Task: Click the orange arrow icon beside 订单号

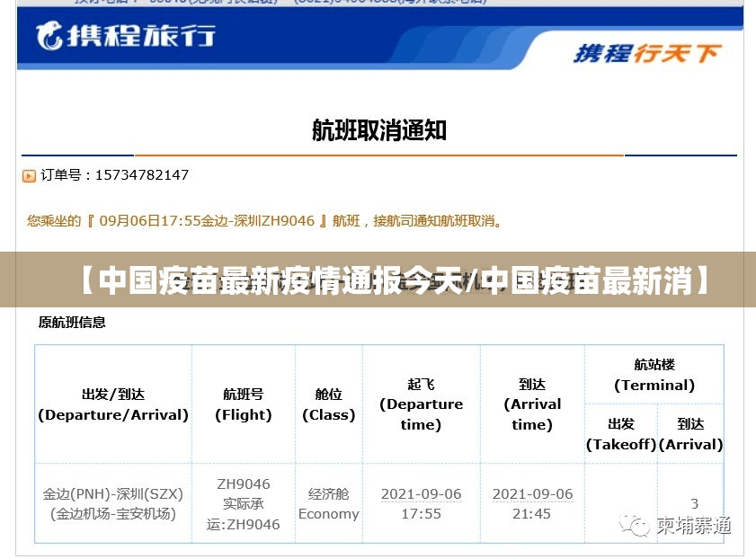Action: (29, 176)
